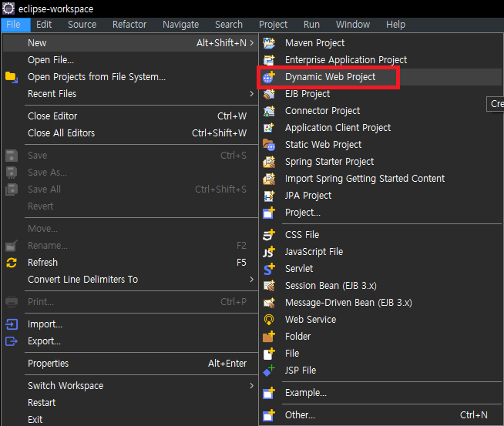Click the Ctrl+N shortcut beside Other...
504x426 pixels.
click(x=473, y=415)
